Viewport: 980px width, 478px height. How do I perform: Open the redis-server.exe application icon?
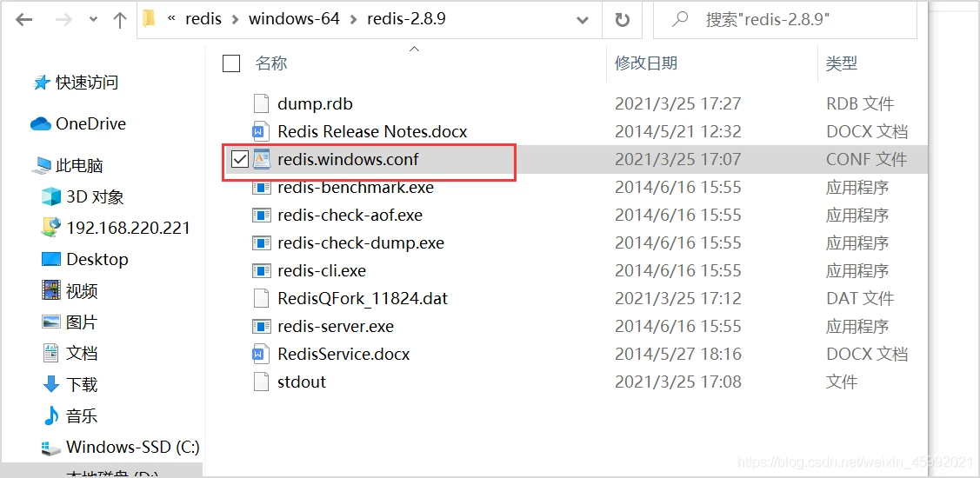pos(261,326)
